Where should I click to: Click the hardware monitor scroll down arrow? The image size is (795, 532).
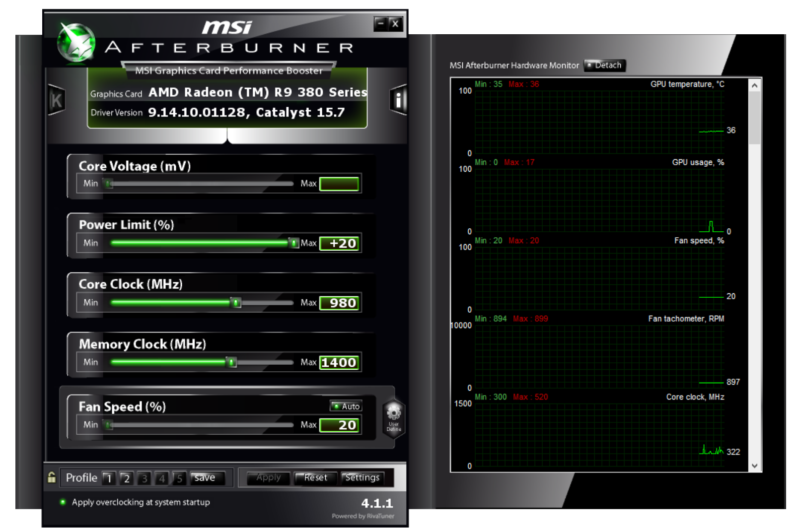click(754, 465)
